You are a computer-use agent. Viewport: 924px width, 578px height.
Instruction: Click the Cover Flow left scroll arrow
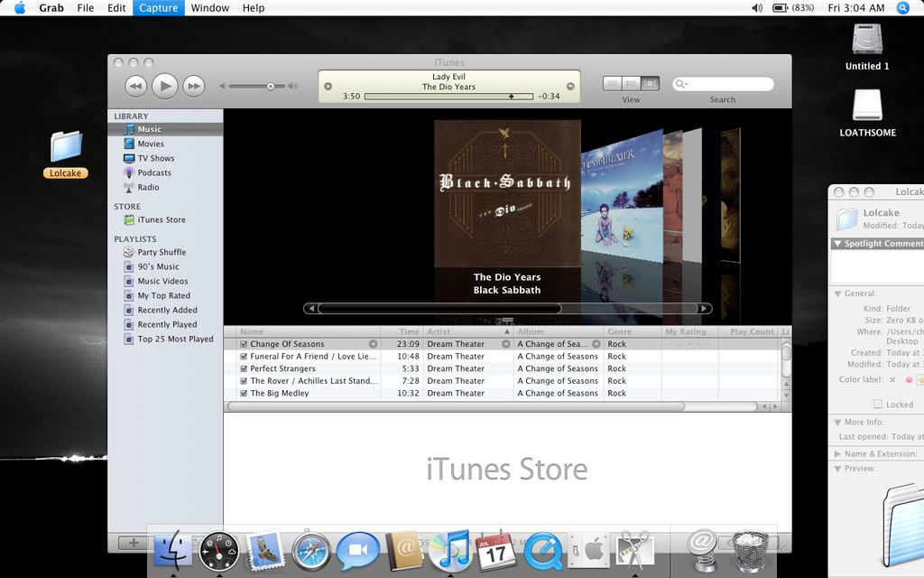[x=310, y=308]
